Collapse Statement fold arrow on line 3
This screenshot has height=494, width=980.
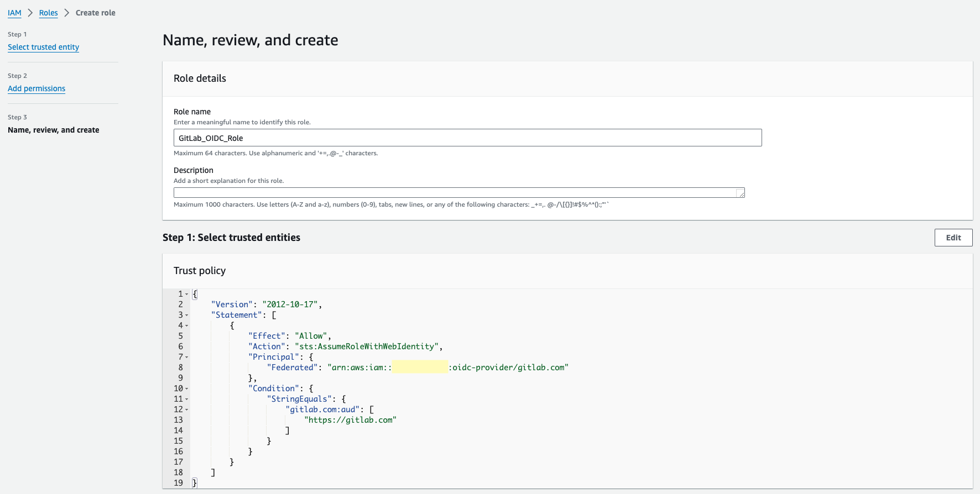186,316
